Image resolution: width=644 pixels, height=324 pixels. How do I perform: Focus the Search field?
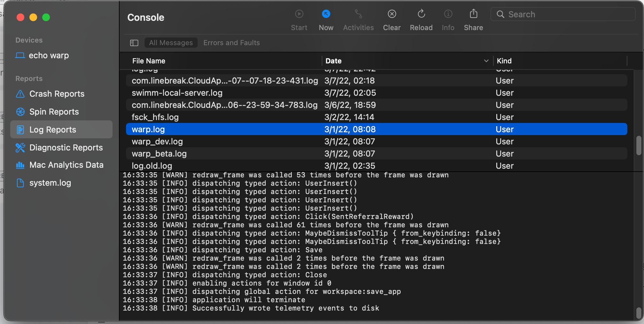pyautogui.click(x=563, y=14)
